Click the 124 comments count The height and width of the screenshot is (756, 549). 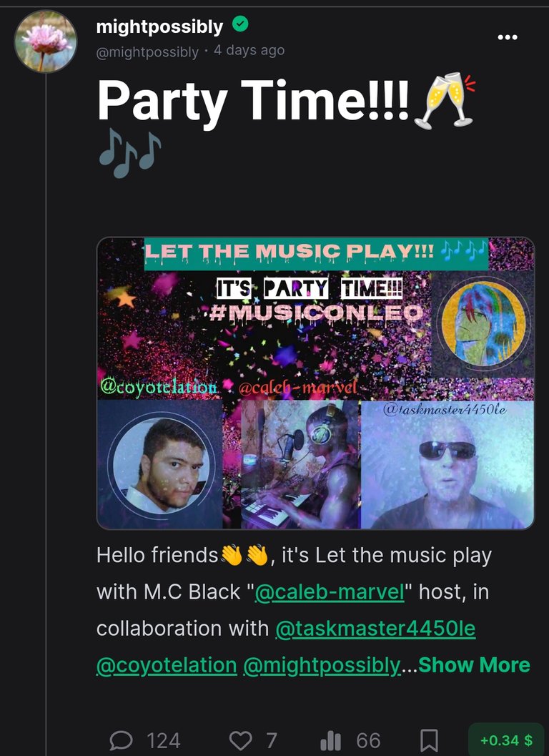pos(164,740)
